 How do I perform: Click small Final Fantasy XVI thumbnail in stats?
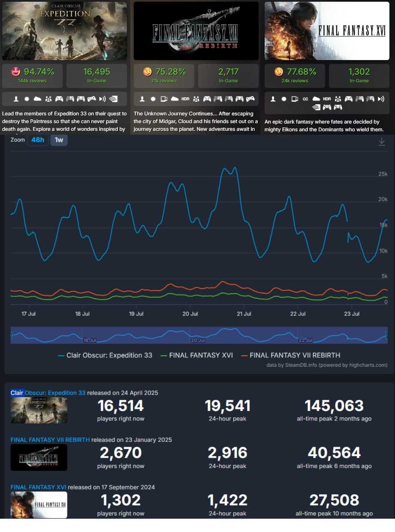point(39,505)
